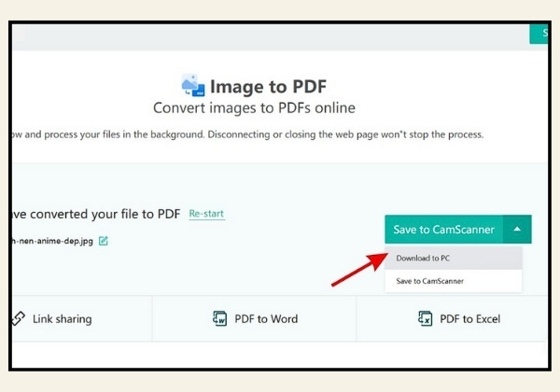Image resolution: width=560 pixels, height=392 pixels.
Task: Click the converted your file to PDF message
Action: click(96, 214)
